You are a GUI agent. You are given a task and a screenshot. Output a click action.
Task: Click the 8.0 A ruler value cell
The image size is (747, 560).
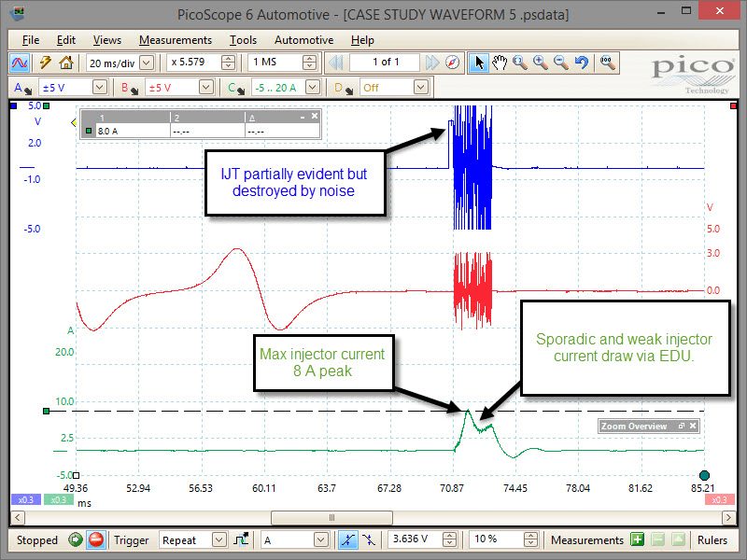click(131, 131)
